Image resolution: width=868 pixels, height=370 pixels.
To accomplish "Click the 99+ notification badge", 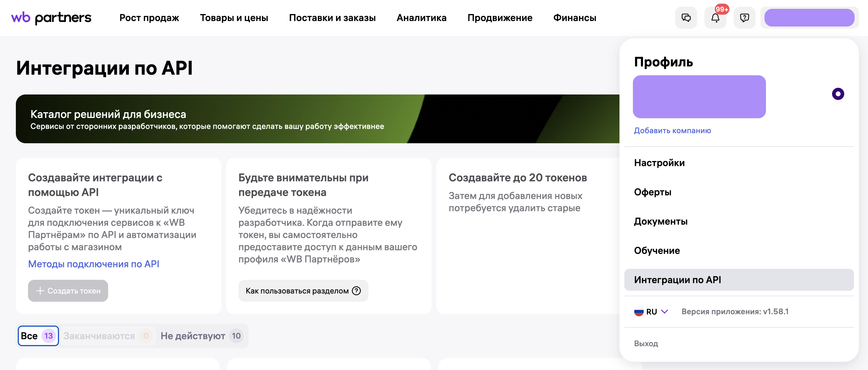I will click(x=722, y=9).
